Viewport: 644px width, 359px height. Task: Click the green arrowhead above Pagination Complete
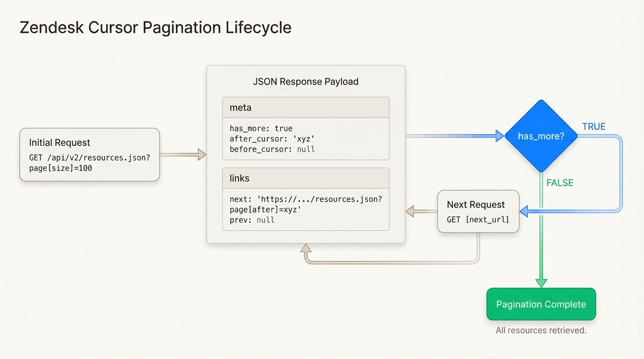tap(541, 282)
